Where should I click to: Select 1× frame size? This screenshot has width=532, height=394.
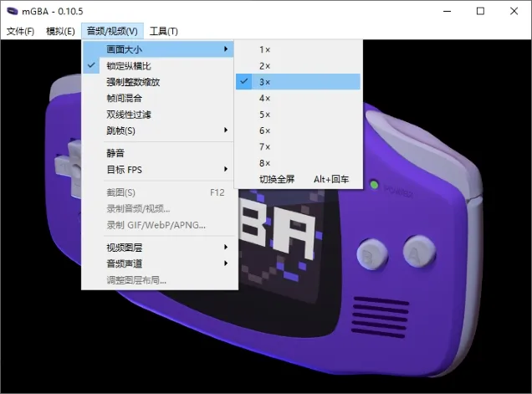point(265,50)
